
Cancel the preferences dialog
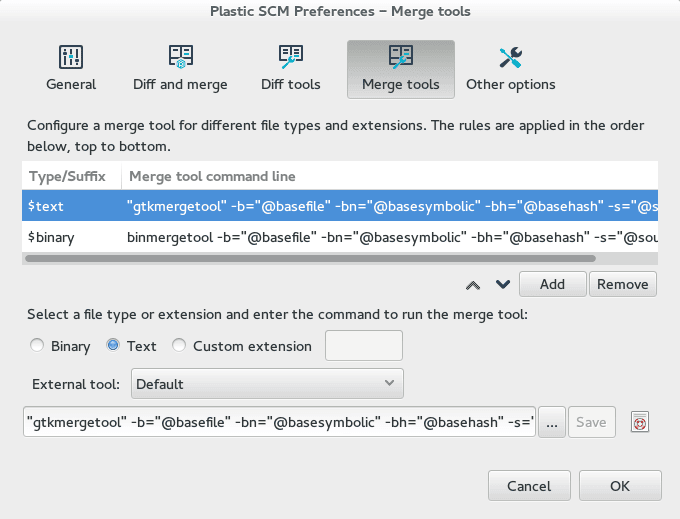(x=529, y=486)
